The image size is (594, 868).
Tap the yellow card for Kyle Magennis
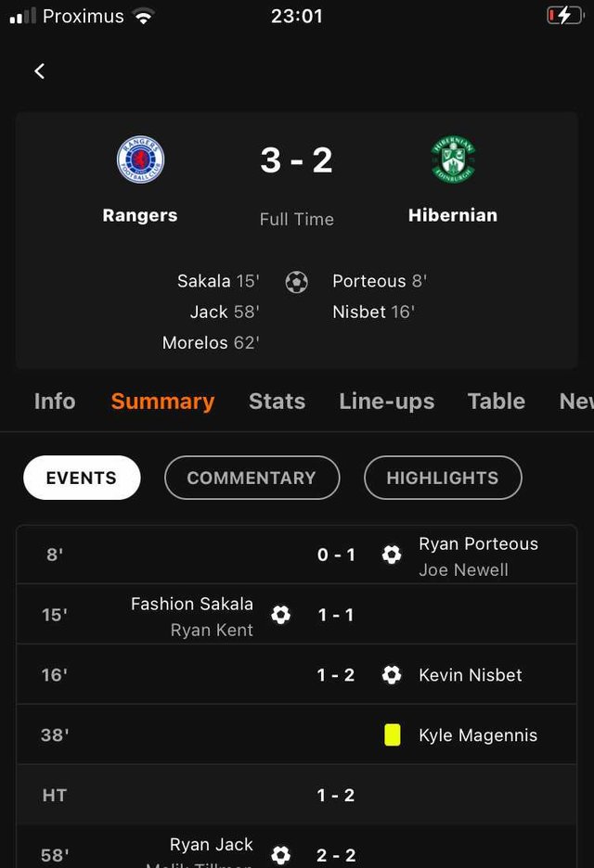coord(393,735)
